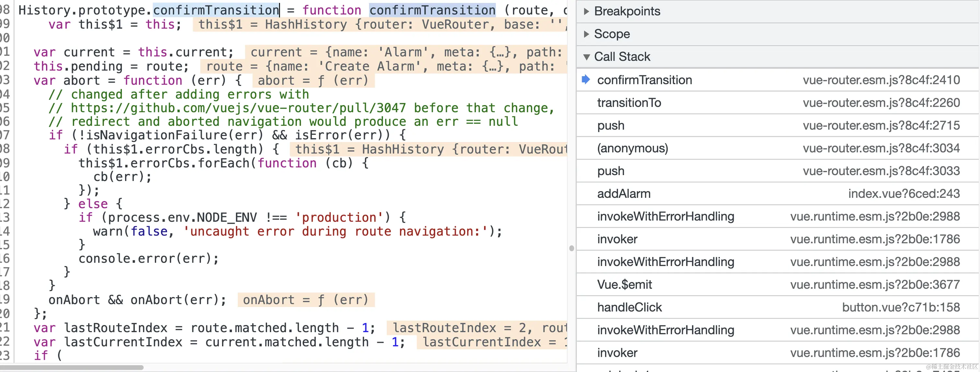This screenshot has height=372, width=980.
Task: Click the panel divider drag handle
Action: 571,248
